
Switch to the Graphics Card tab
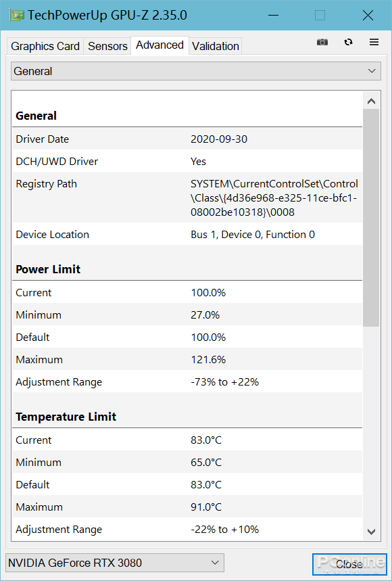(x=45, y=46)
